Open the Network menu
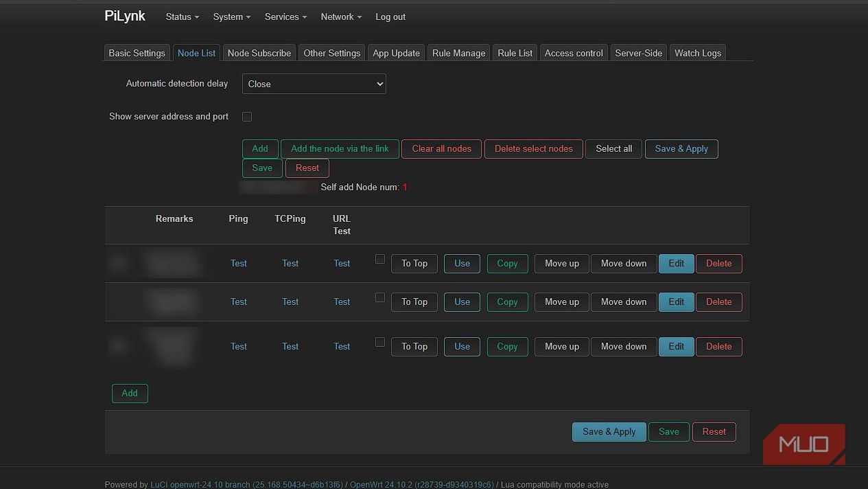Image resolution: width=868 pixels, height=489 pixels. click(341, 16)
